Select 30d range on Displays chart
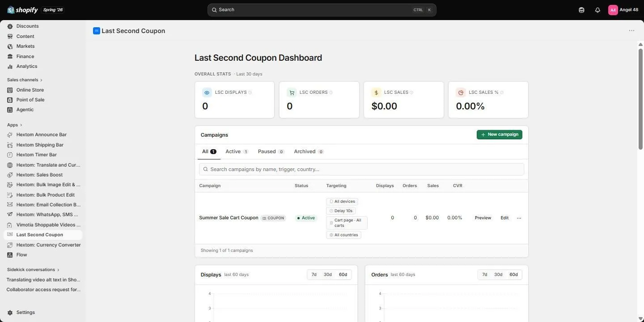This screenshot has width=644, height=322. [328, 275]
